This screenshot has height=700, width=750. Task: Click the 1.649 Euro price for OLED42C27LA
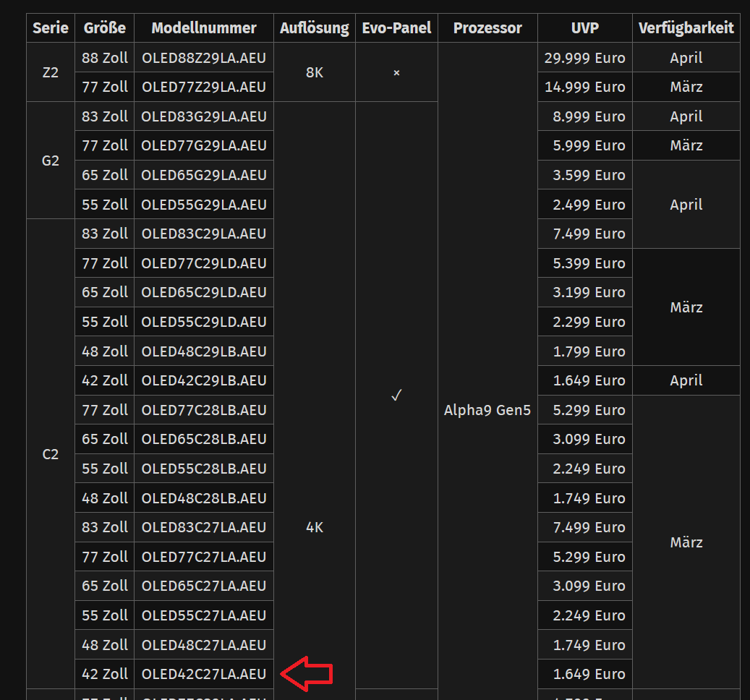(584, 674)
